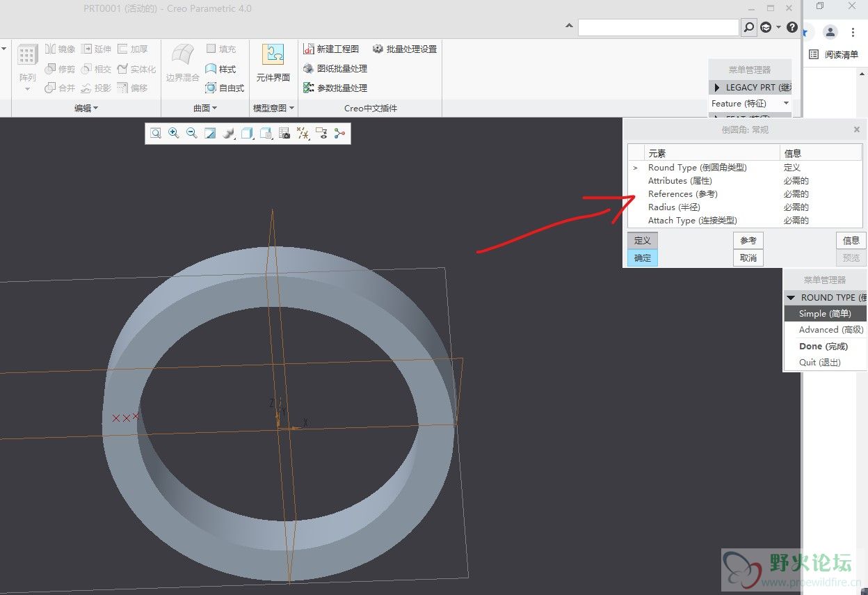Collapse the ribbon with the up arrow
868x595 pixels.
click(569, 26)
